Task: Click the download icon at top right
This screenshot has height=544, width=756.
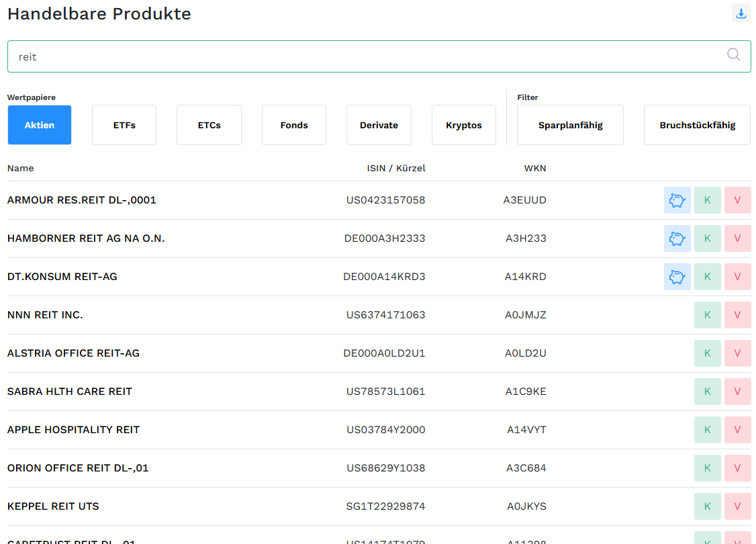Action: tap(741, 13)
